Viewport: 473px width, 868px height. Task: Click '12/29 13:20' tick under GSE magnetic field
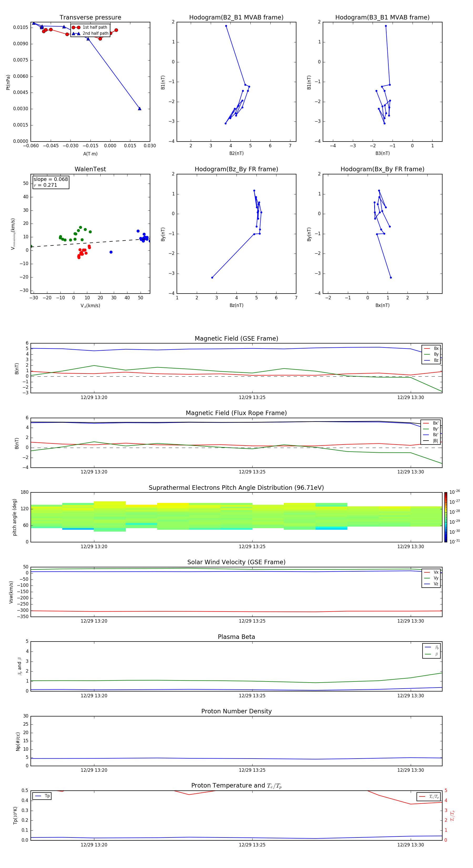coord(94,398)
